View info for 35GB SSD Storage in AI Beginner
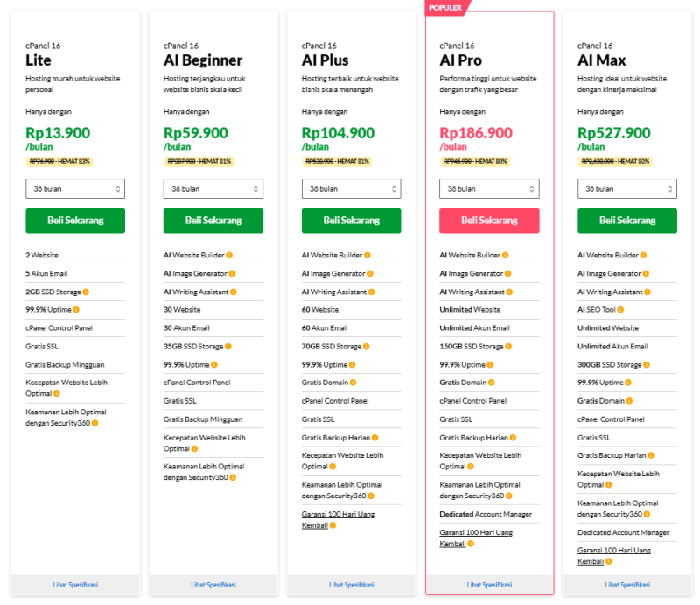Image resolution: width=700 pixels, height=605 pixels. tap(228, 346)
